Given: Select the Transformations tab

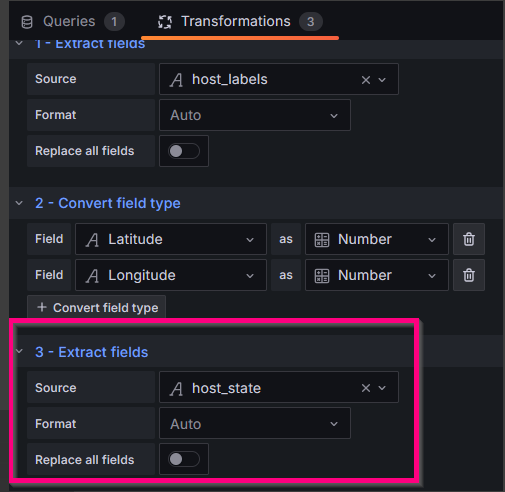Looking at the screenshot, I should click(x=240, y=22).
